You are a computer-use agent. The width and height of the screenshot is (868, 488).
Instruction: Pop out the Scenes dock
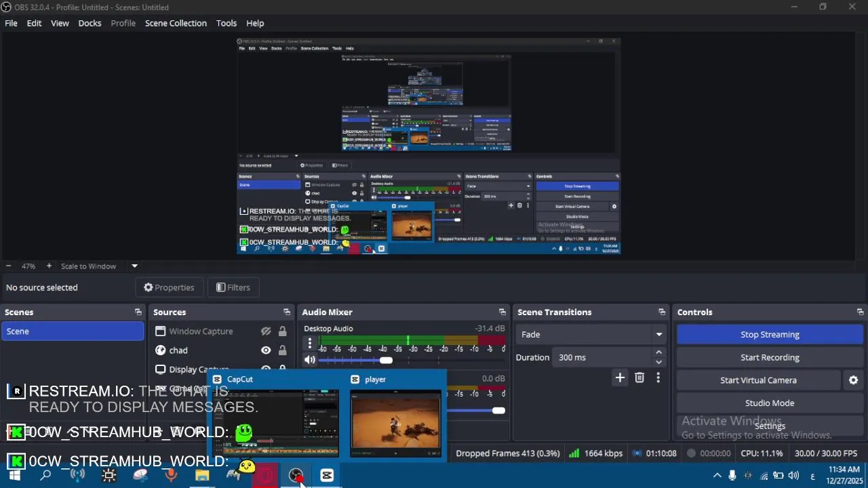(x=138, y=312)
